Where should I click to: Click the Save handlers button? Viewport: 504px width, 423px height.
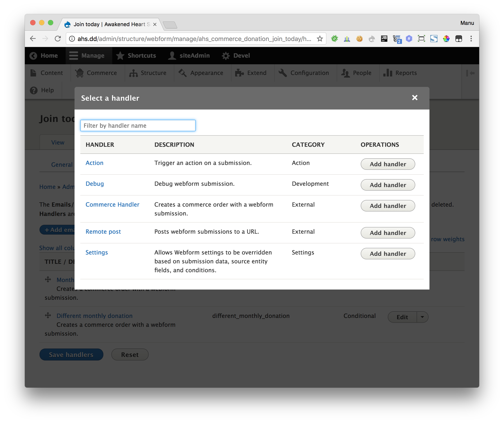pyautogui.click(x=71, y=354)
